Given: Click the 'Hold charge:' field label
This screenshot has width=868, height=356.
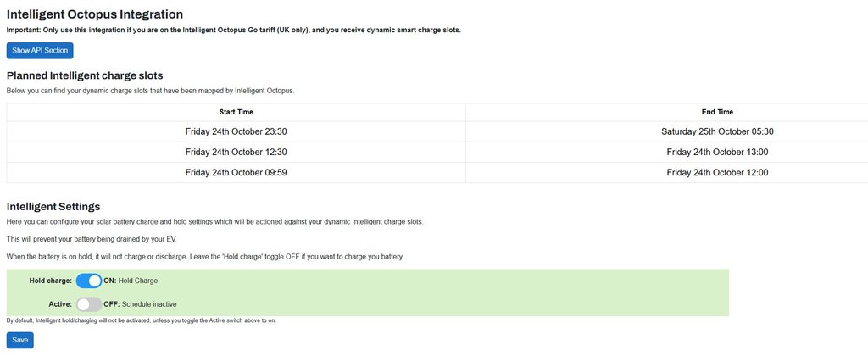Looking at the screenshot, I should coord(50,281).
